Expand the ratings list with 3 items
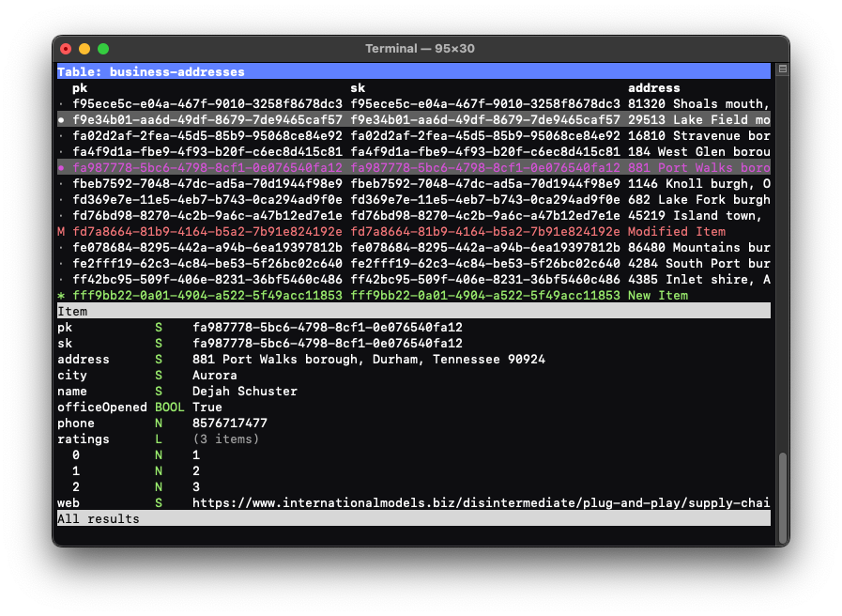The width and height of the screenshot is (842, 616). [227, 439]
